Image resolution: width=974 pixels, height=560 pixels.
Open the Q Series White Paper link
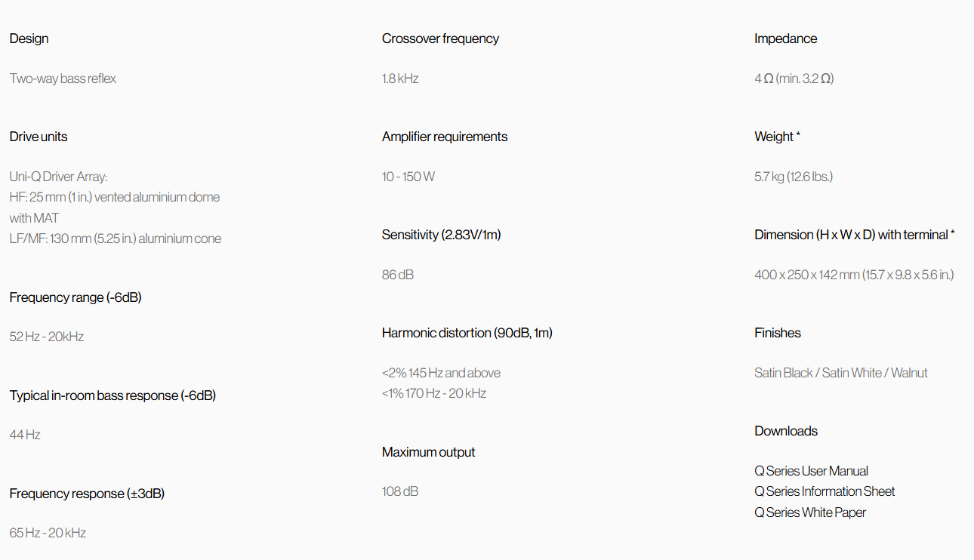click(x=810, y=512)
